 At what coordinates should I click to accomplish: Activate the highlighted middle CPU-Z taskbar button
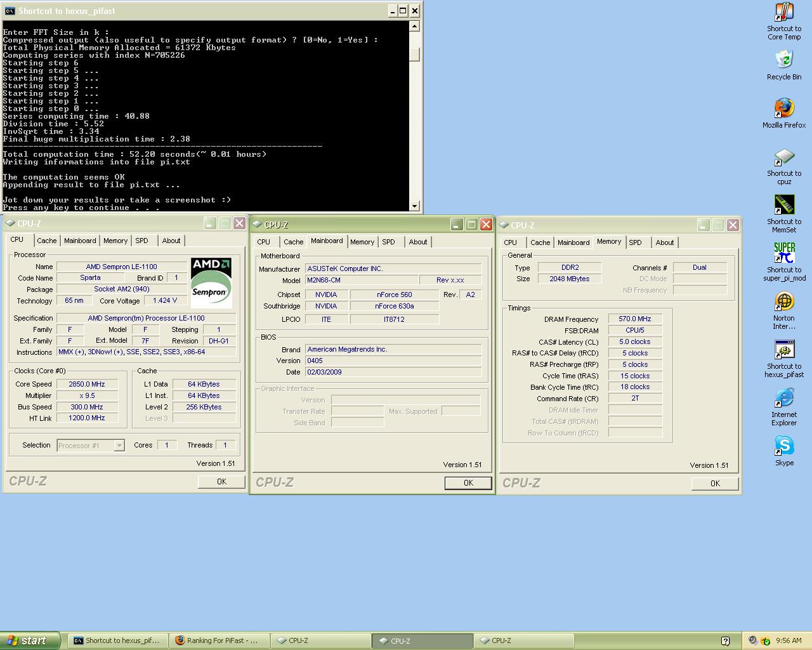pos(422,640)
